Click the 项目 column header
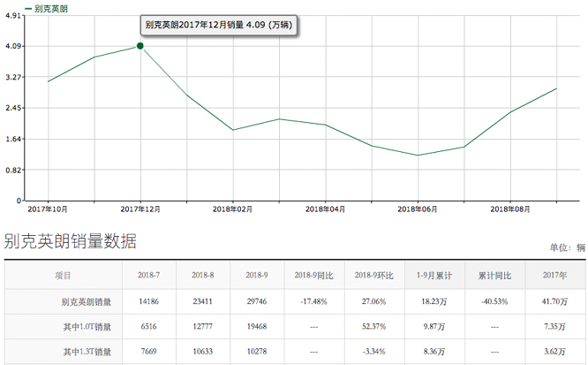 click(x=63, y=276)
